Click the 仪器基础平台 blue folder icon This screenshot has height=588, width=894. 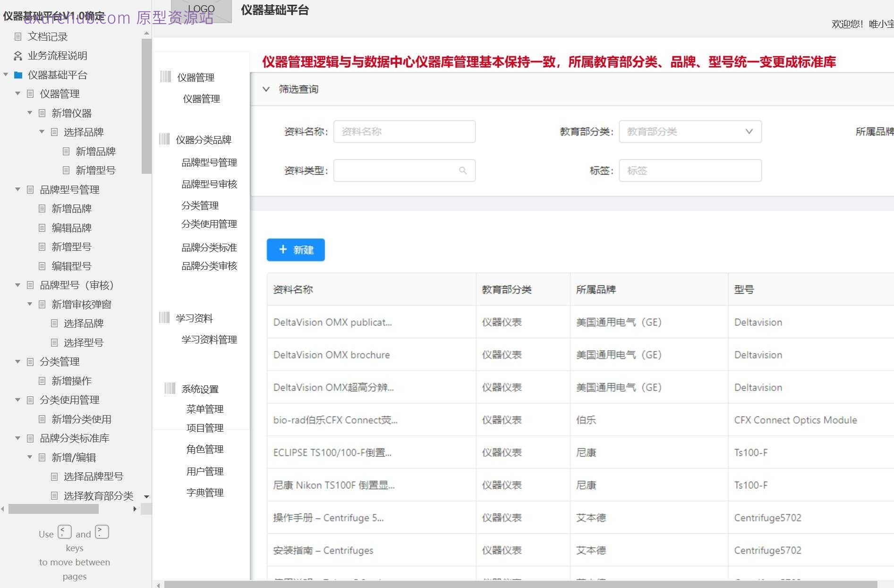(17, 75)
